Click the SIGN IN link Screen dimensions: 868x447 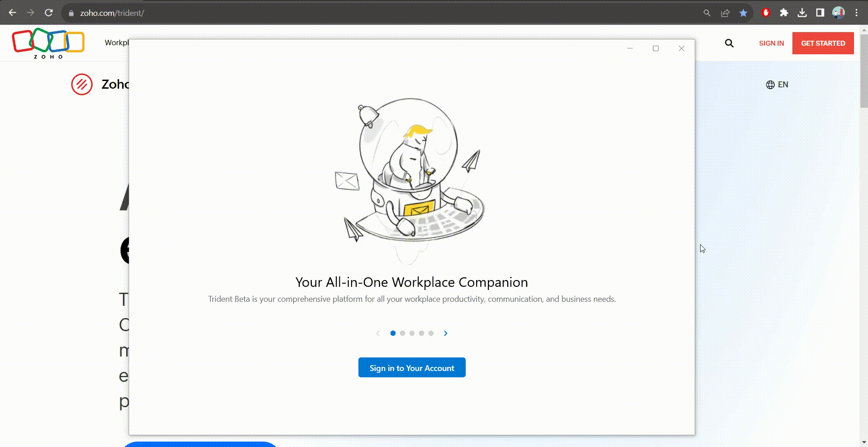coord(771,43)
